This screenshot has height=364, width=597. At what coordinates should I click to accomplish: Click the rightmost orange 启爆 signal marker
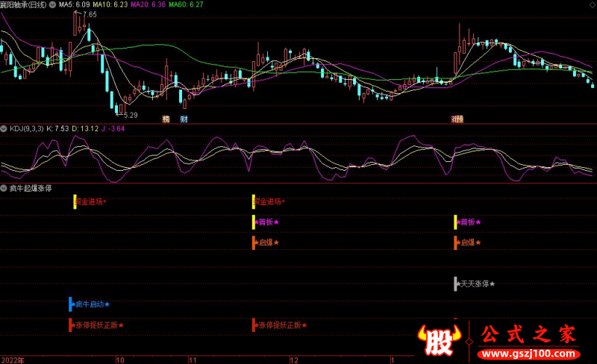(x=455, y=242)
